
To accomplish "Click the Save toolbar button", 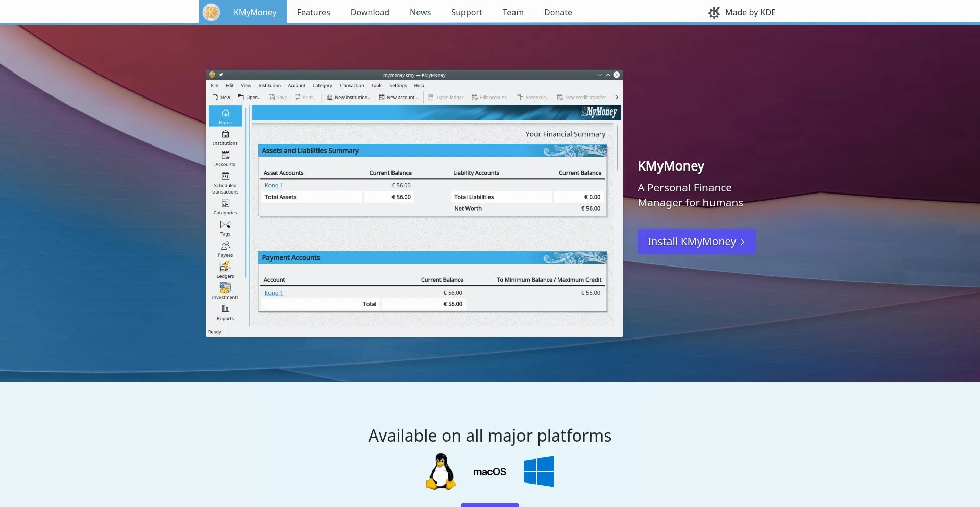I will [278, 97].
